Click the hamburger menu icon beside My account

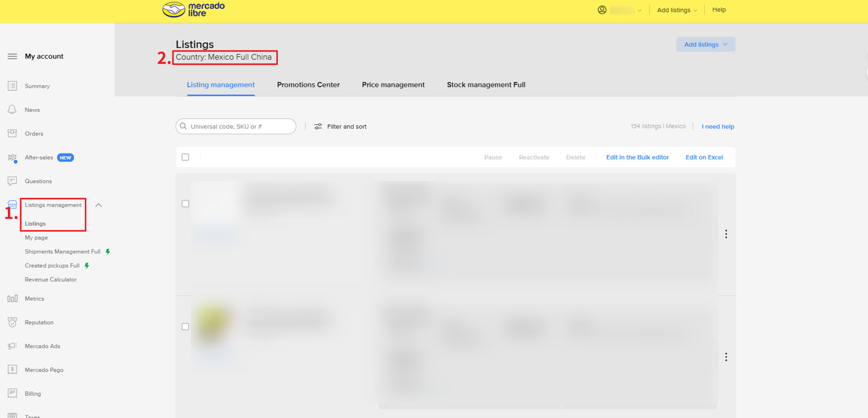[12, 56]
